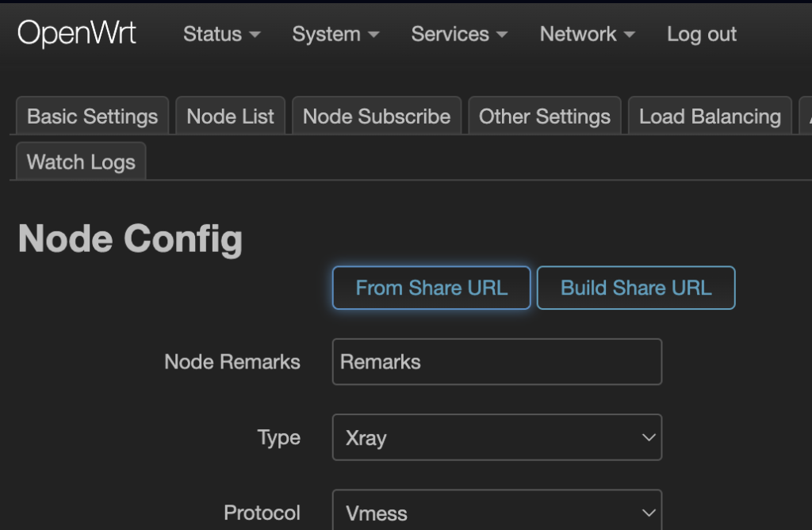812x530 pixels.
Task: Click the Protocol field label
Action: (x=262, y=513)
